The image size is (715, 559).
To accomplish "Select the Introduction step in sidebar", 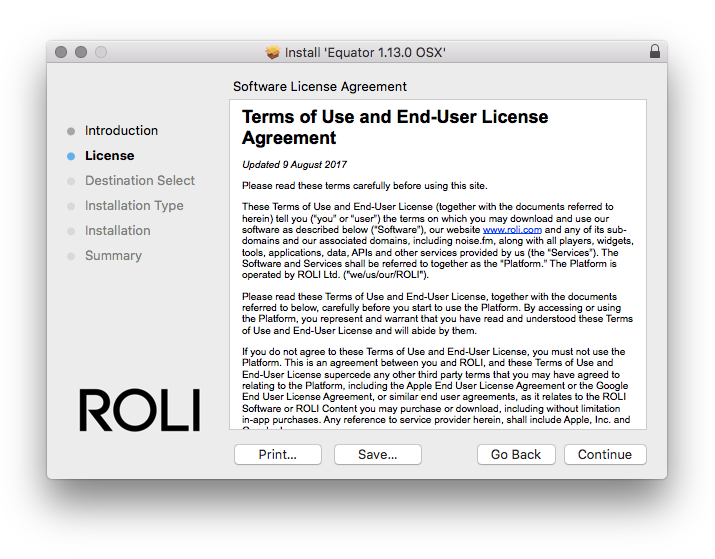I will 121,131.
